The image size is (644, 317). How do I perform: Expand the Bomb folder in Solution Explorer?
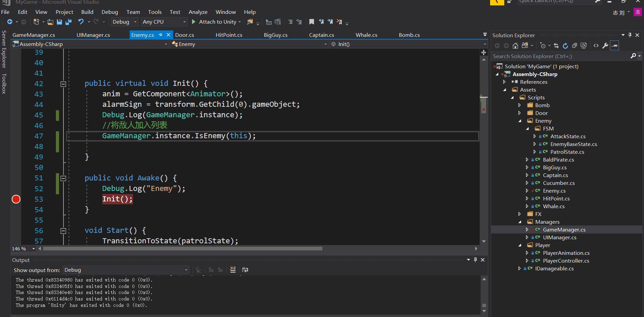(x=519, y=105)
